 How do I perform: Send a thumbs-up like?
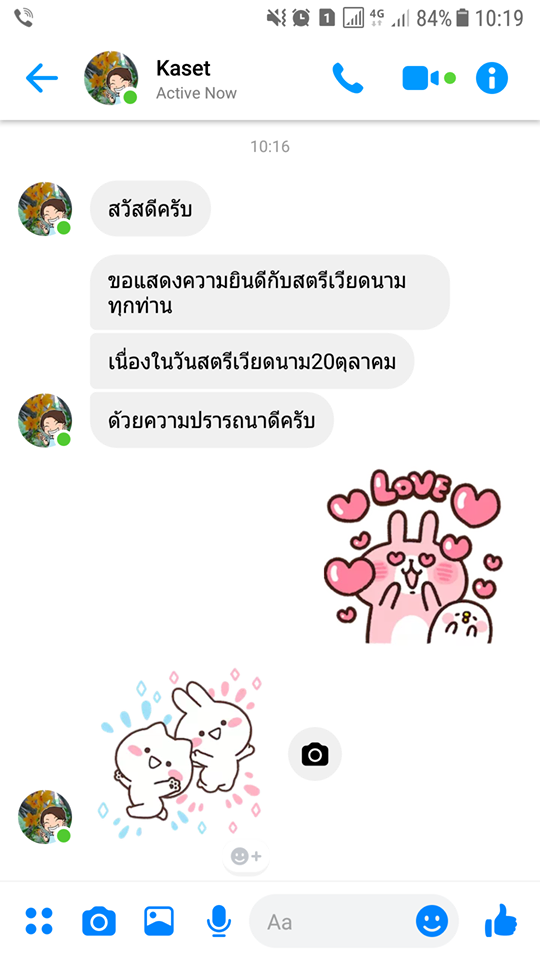tap(501, 920)
